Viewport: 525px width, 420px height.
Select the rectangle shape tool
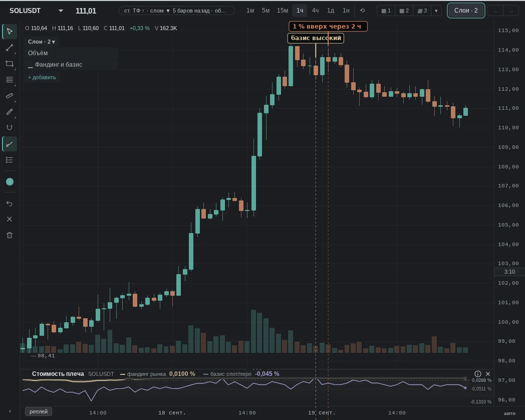click(10, 64)
